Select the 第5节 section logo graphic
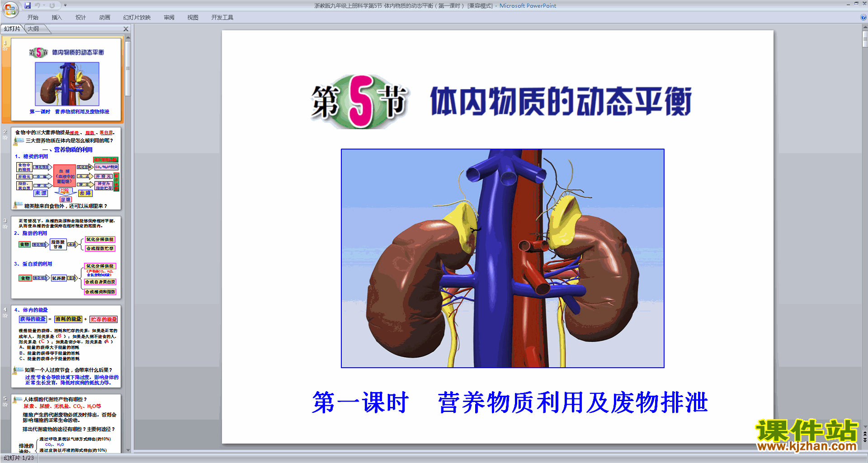The width and height of the screenshot is (868, 463). tap(360, 101)
